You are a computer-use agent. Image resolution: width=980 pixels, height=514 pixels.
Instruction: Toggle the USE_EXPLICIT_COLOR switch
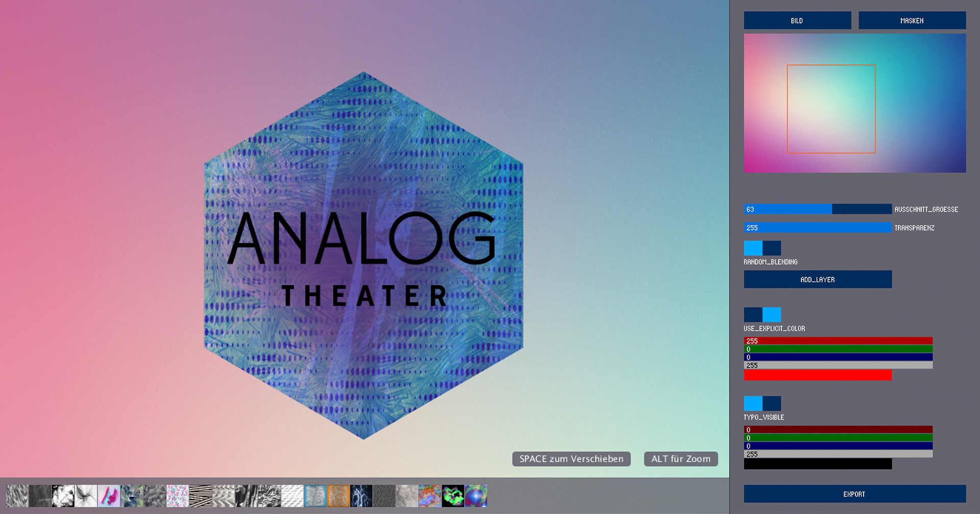[x=762, y=315]
